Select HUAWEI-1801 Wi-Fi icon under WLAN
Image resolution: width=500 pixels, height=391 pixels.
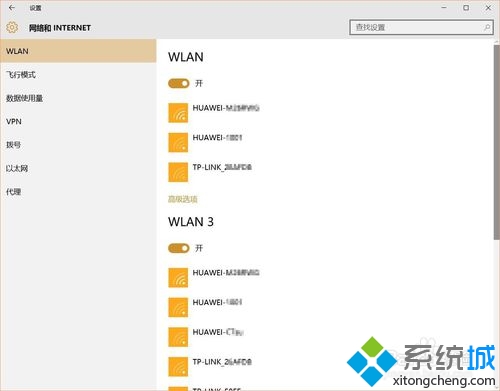pyautogui.click(x=178, y=142)
